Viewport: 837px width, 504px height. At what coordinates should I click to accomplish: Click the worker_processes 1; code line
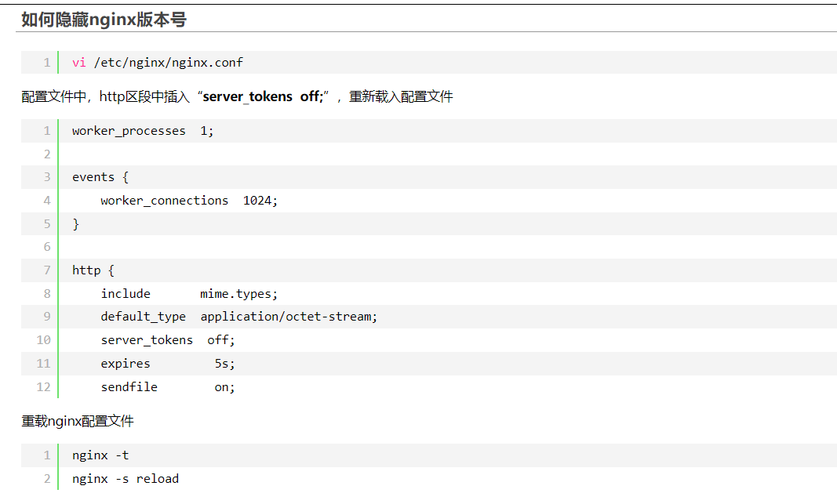pyautogui.click(x=143, y=131)
